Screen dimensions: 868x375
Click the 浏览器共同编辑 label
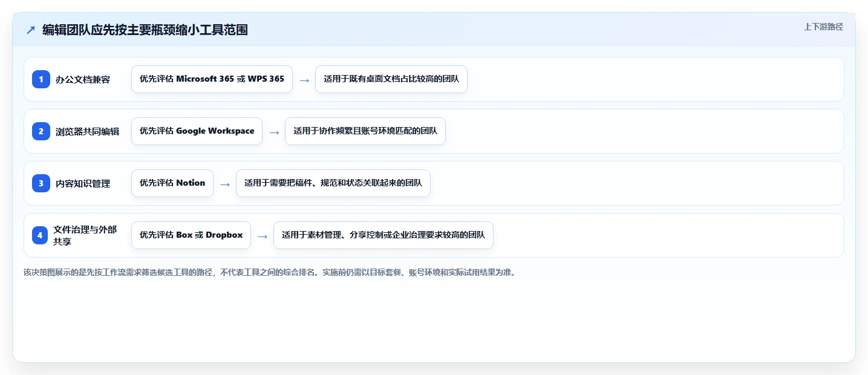pos(88,131)
